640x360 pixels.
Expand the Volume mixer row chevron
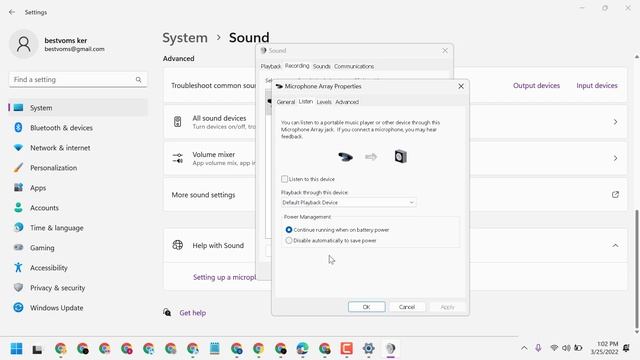pos(615,158)
